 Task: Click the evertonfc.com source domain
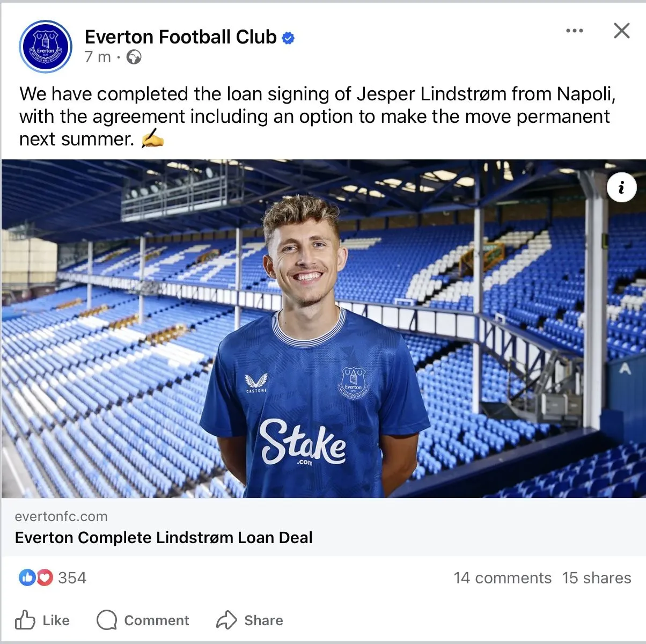[61, 516]
